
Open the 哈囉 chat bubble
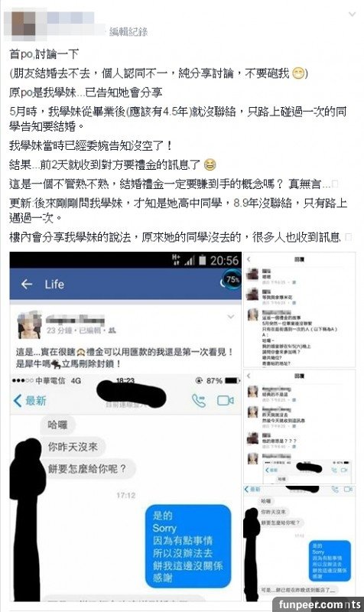coord(58,425)
